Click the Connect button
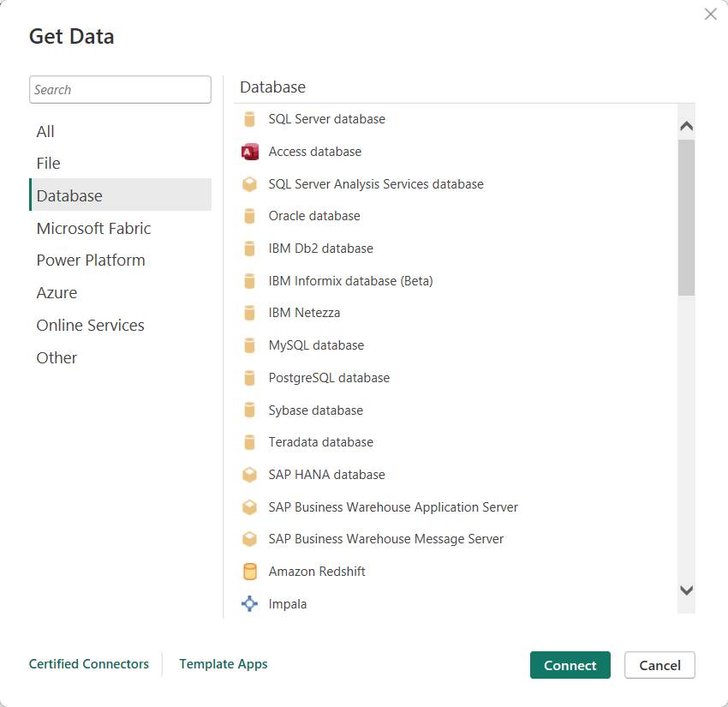This screenshot has width=728, height=707. (570, 665)
